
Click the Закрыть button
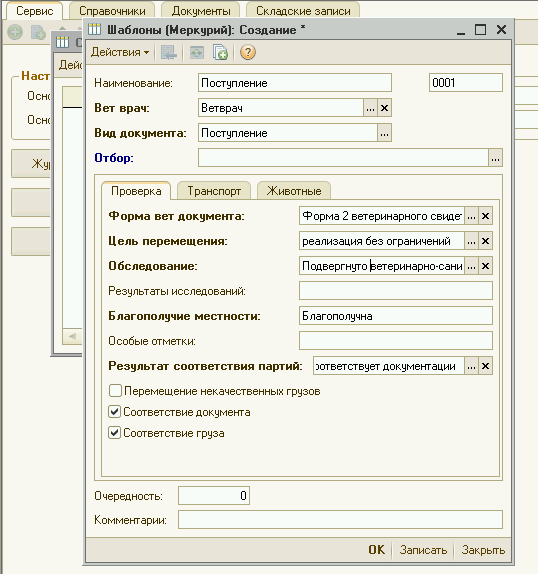pyautogui.click(x=483, y=550)
